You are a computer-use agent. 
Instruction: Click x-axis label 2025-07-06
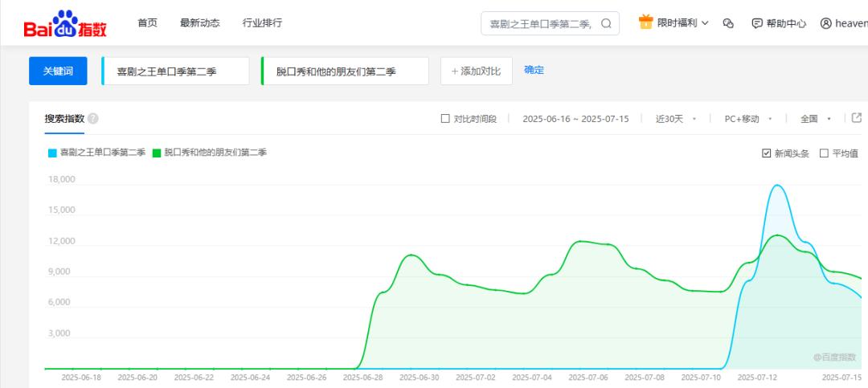(589, 378)
